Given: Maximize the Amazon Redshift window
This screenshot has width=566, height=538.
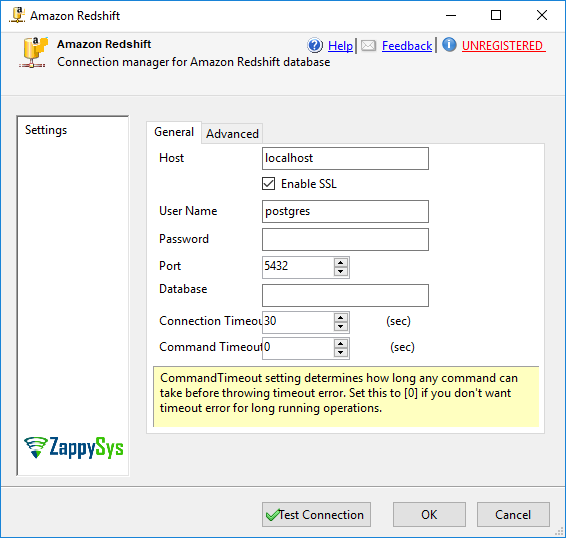Looking at the screenshot, I should point(496,16).
